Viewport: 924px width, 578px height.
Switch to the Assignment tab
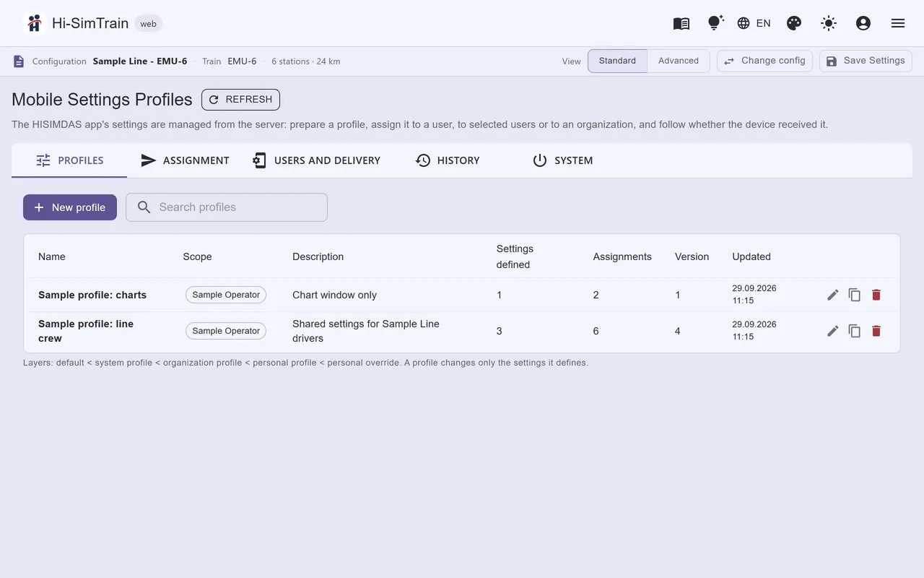point(185,160)
